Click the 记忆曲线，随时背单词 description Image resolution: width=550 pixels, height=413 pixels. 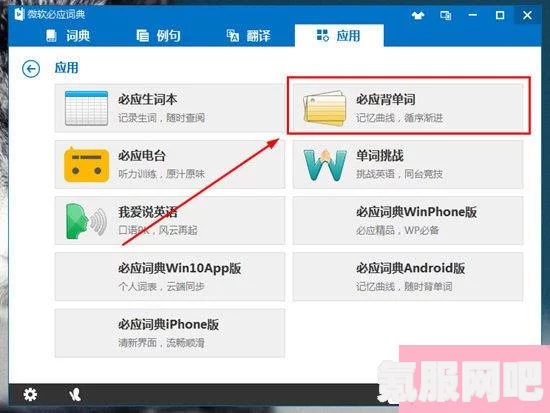point(404,287)
